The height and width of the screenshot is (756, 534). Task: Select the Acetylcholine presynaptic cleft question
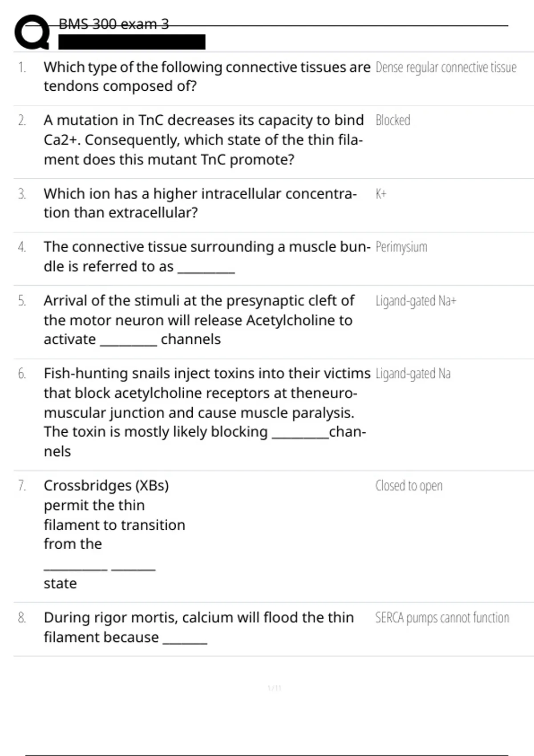(x=199, y=320)
